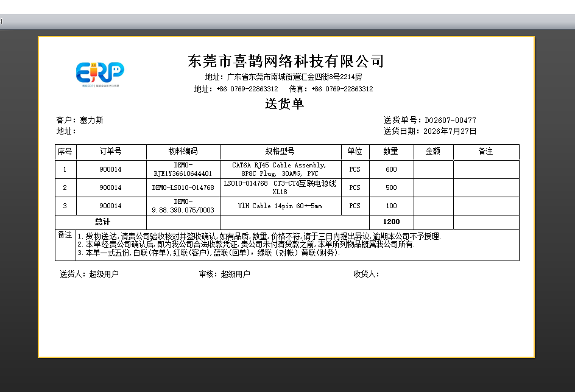
Task: Click the empty 地址 label under customer
Action: coord(66,131)
